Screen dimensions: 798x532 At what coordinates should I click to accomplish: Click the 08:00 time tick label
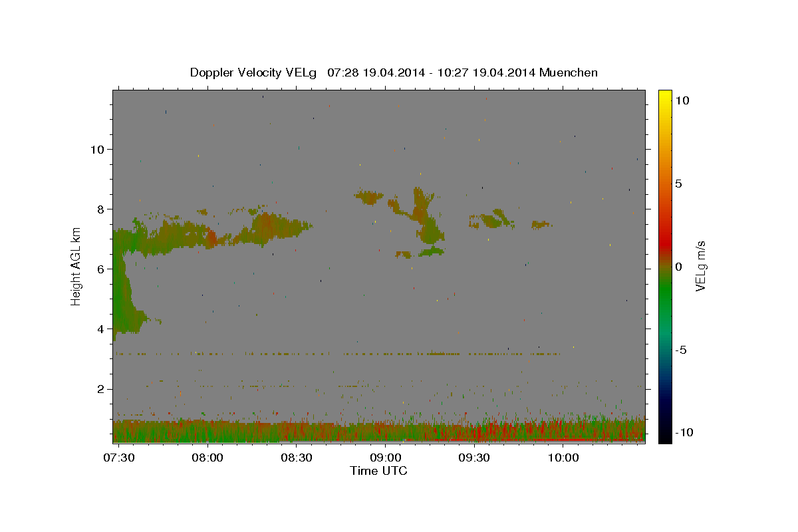(x=207, y=458)
